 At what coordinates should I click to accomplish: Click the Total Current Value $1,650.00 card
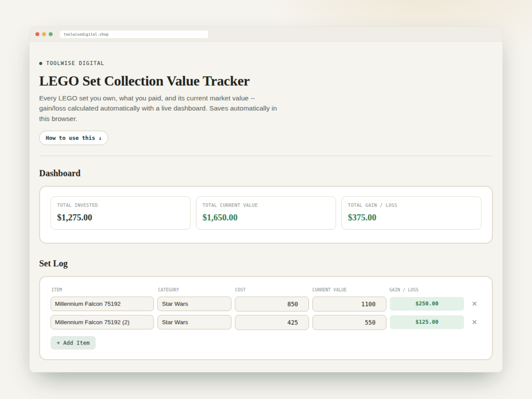click(x=266, y=213)
